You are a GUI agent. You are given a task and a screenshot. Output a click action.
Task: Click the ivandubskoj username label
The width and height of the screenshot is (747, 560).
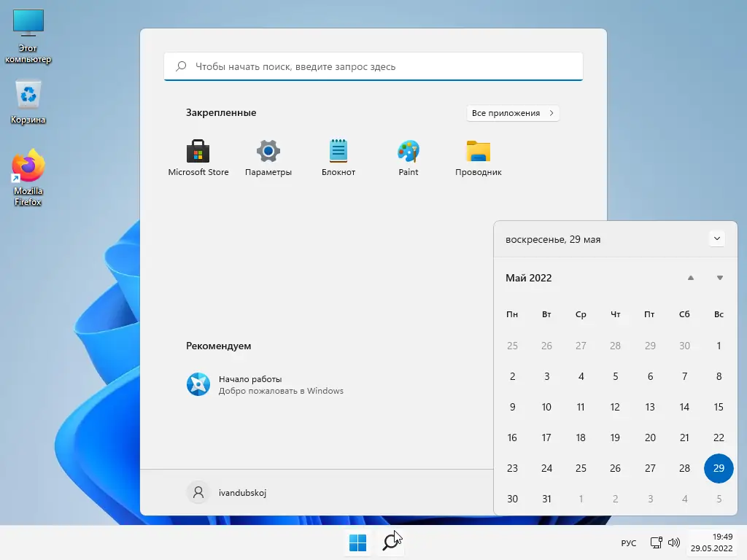[242, 493]
